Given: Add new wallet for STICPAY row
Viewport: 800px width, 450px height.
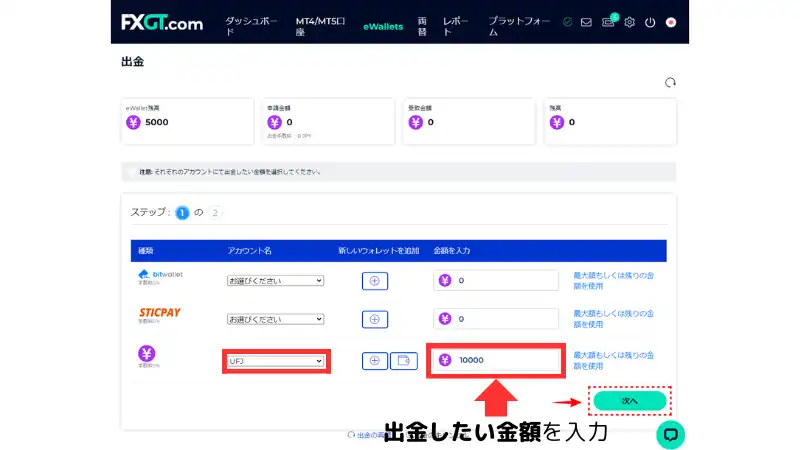Looking at the screenshot, I should [x=374, y=319].
